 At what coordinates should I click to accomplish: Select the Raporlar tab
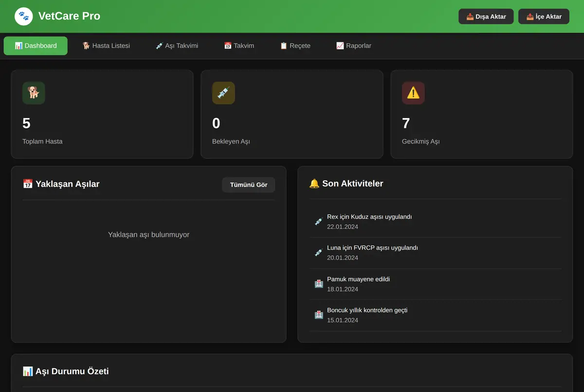(354, 46)
